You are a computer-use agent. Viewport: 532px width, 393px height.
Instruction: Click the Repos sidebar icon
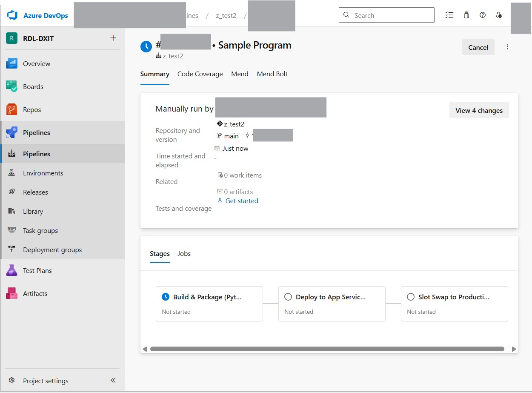pyautogui.click(x=11, y=109)
